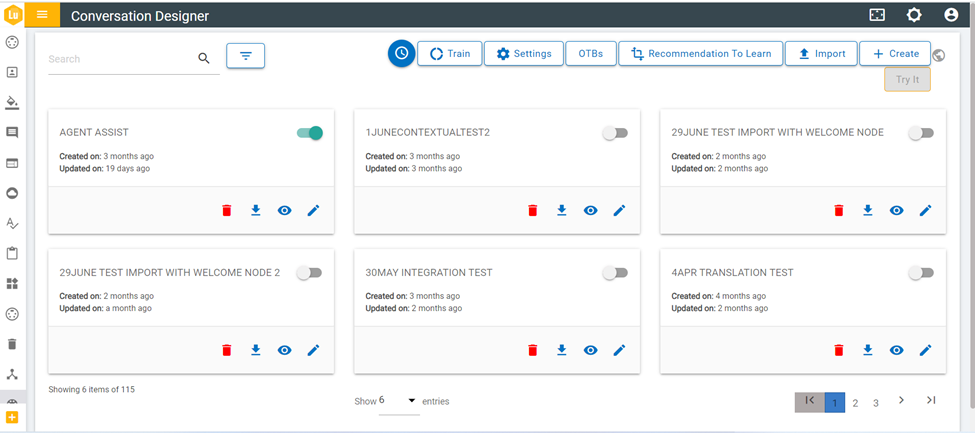Click the OTBs button
The image size is (975, 433).
pyautogui.click(x=591, y=54)
